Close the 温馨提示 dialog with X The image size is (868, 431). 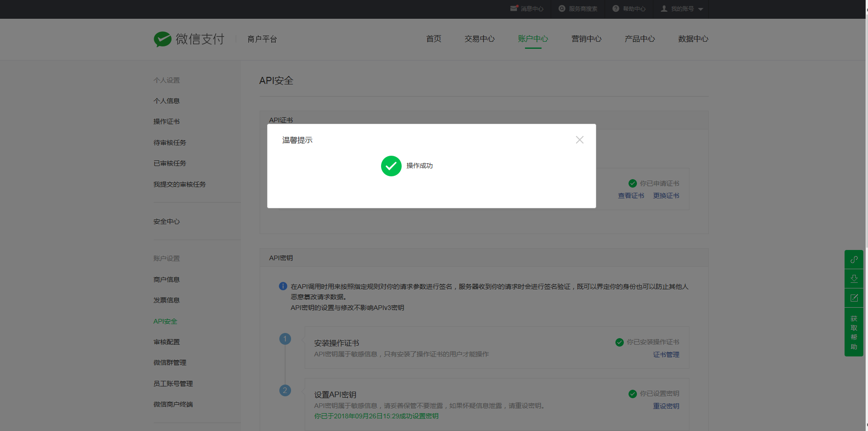[580, 140]
